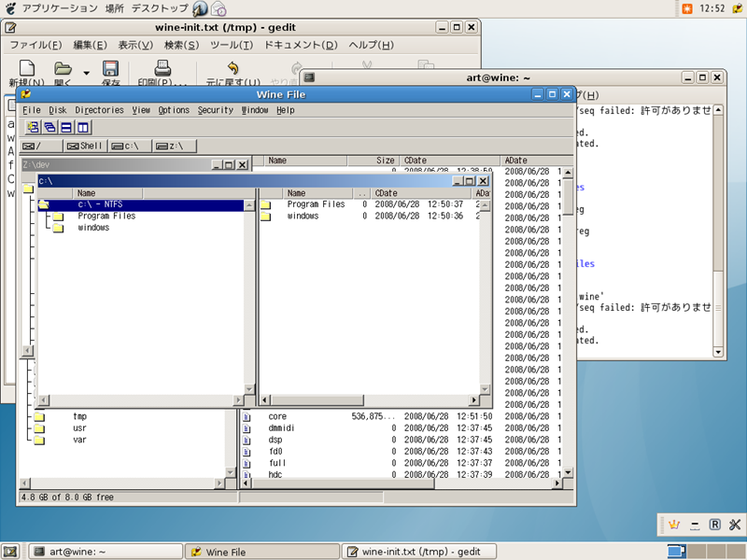Select the Shell drive button
Image resolution: width=747 pixels, height=560 pixels.
pyautogui.click(x=85, y=147)
